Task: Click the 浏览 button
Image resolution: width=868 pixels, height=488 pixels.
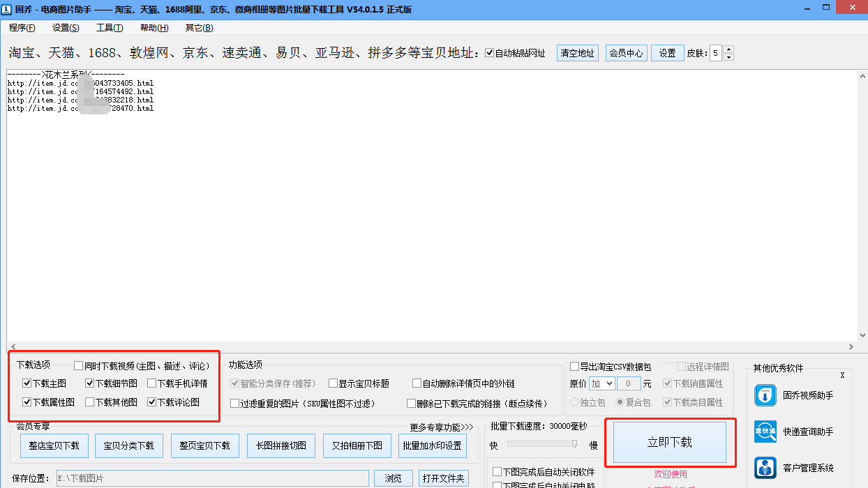Action: (x=394, y=478)
